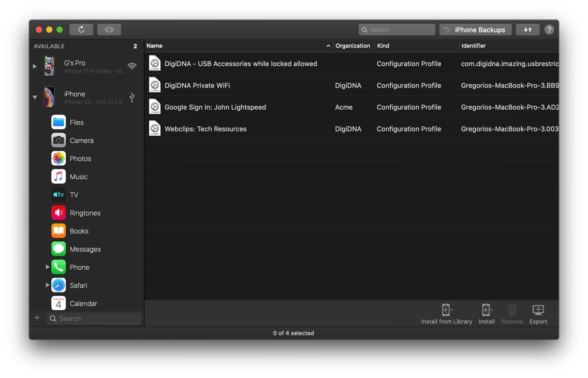This screenshot has width=588, height=378.
Task: Click Install from Library button
Action: point(446,314)
